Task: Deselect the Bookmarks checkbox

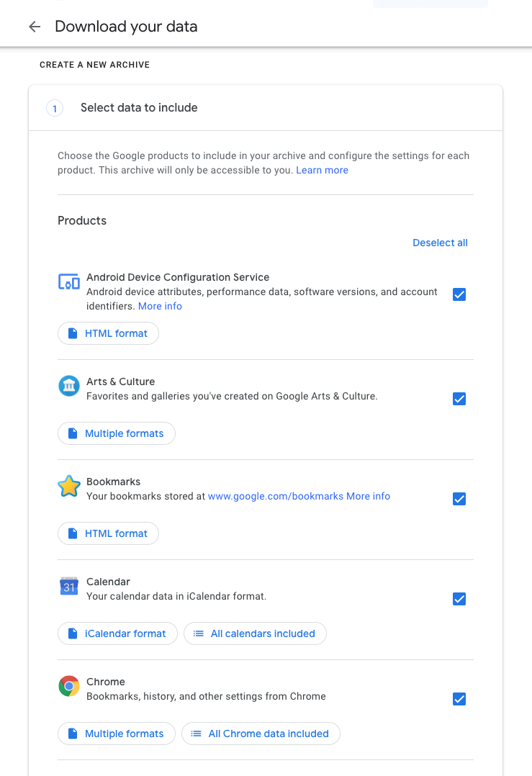Action: (459, 499)
